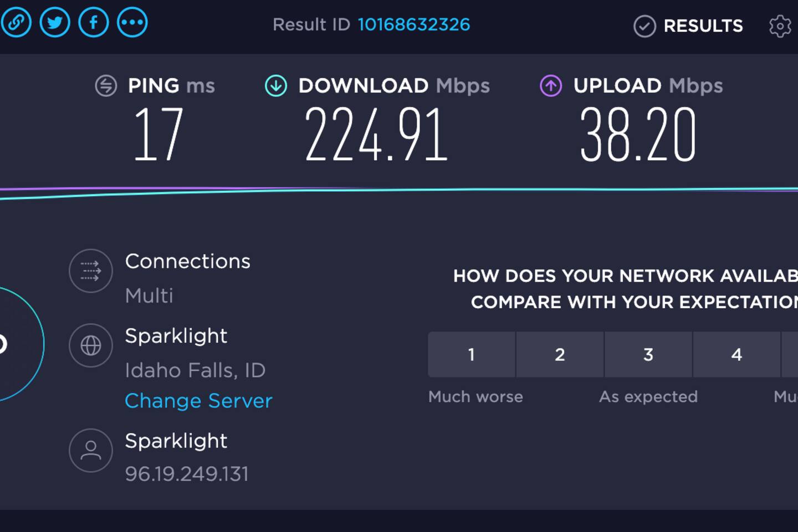Click the copy link share icon
Screen dimensions: 798x532
coord(16,23)
